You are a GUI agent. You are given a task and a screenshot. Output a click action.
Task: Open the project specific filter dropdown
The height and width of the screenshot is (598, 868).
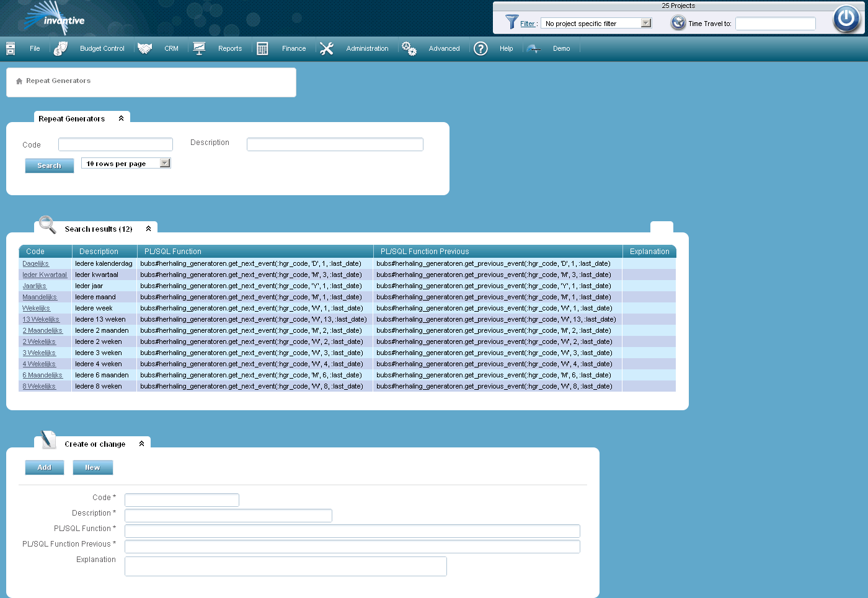click(x=645, y=23)
